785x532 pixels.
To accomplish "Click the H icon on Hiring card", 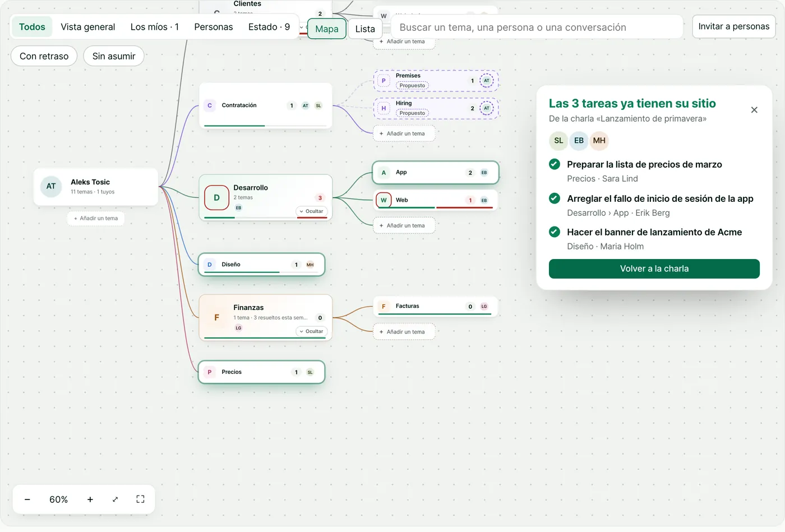I will [x=384, y=108].
